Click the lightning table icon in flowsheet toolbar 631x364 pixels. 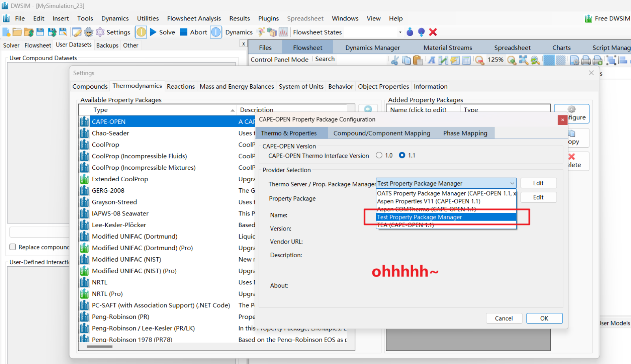[455, 60]
